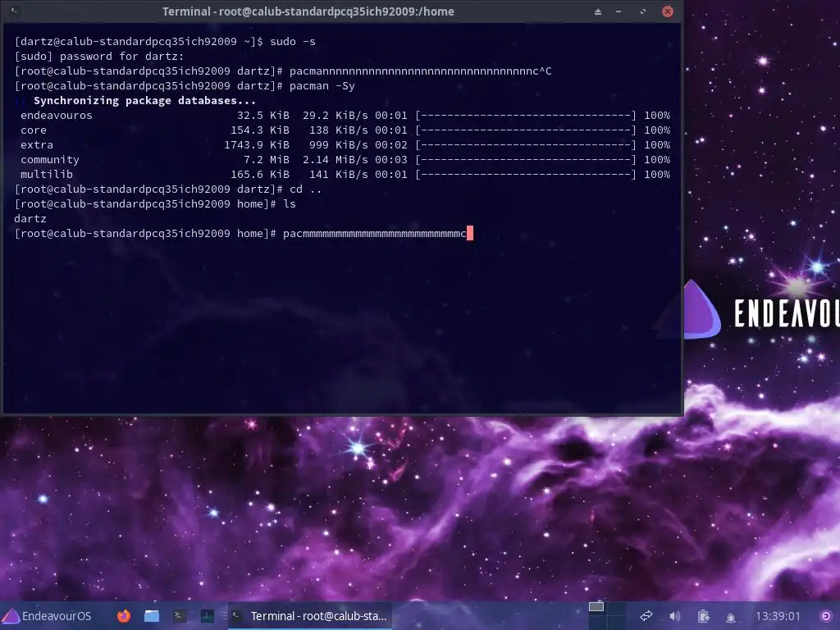Click the 'multilib' repository name
Viewport: 840px width, 630px height.
coord(47,174)
